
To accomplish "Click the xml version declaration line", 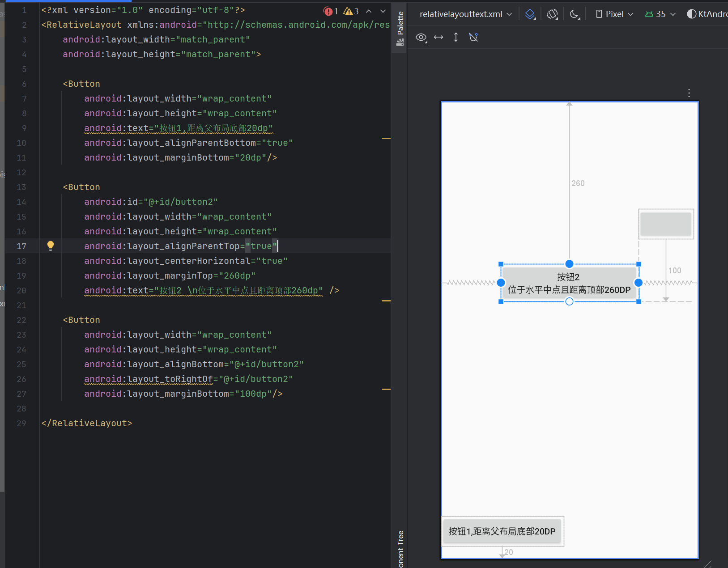I will tap(143, 10).
